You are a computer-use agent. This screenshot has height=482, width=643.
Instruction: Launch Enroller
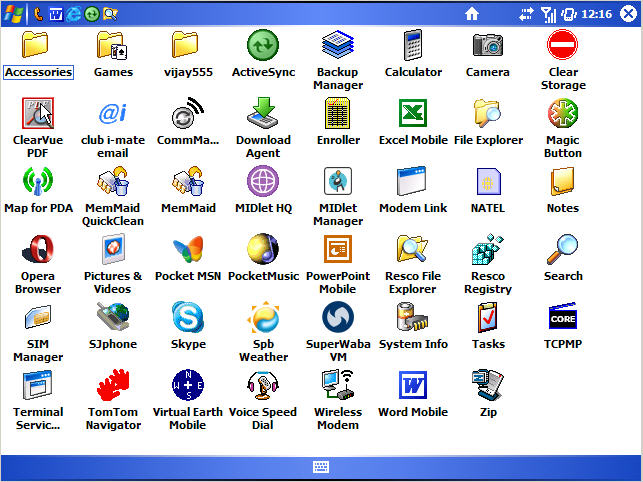point(338,121)
